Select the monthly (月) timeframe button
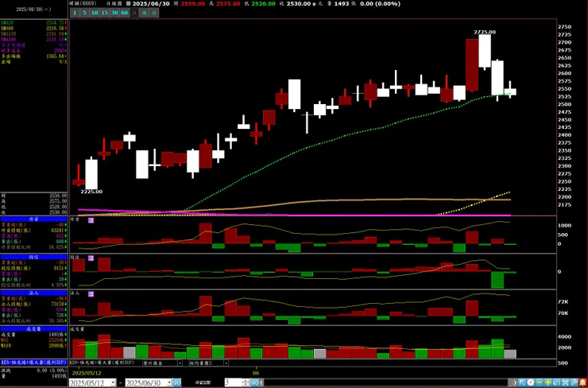The image size is (588, 388). [153, 13]
